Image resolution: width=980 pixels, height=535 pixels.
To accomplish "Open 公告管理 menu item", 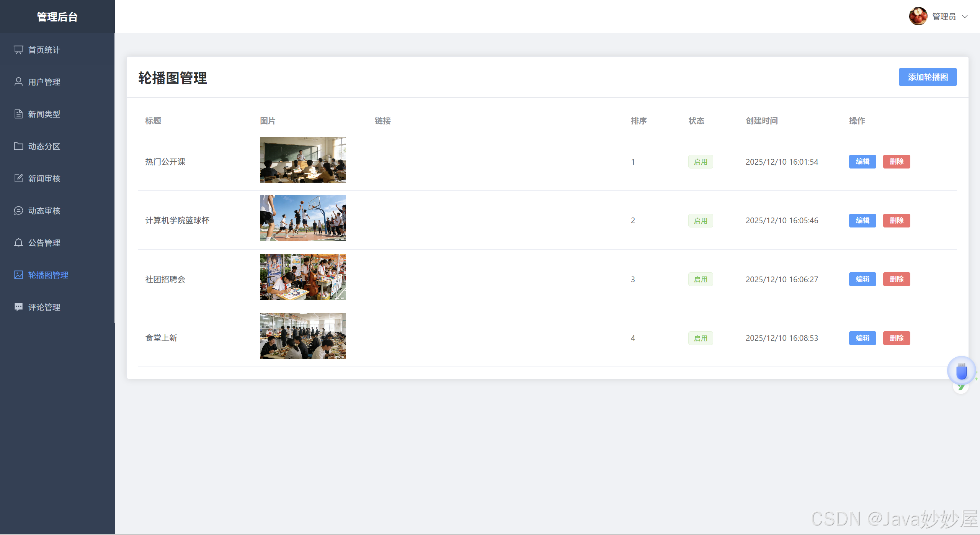I will point(44,243).
